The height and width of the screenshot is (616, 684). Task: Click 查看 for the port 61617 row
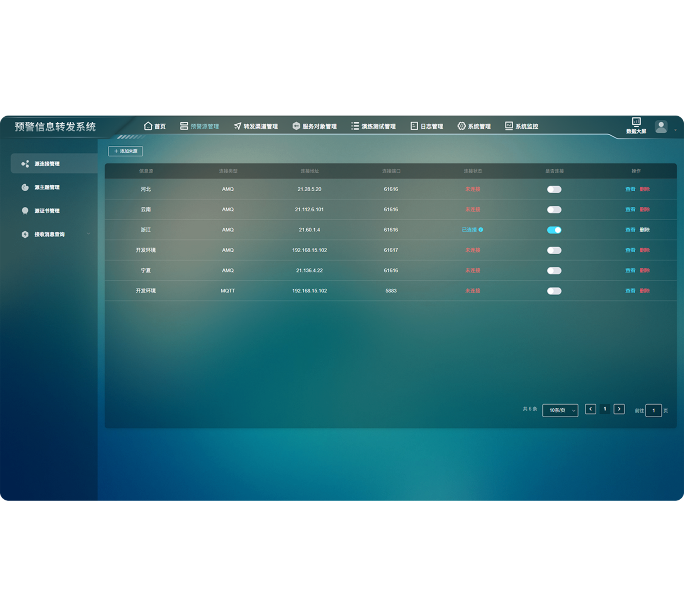pos(630,250)
